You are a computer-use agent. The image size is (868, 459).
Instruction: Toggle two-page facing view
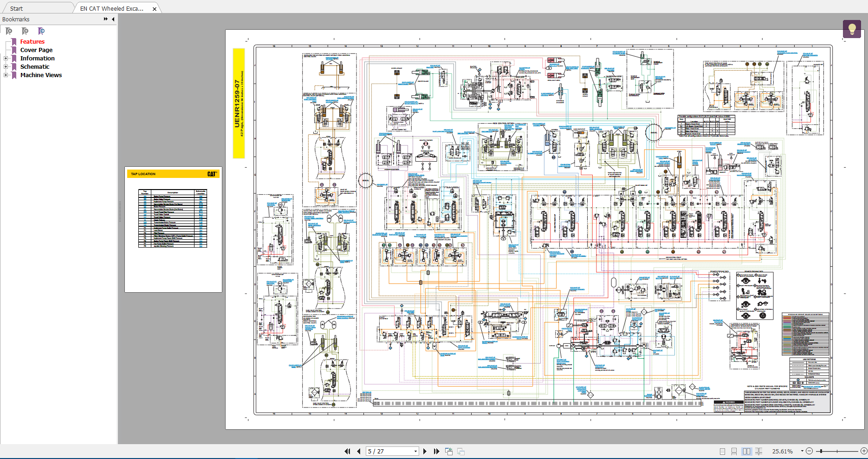point(746,451)
